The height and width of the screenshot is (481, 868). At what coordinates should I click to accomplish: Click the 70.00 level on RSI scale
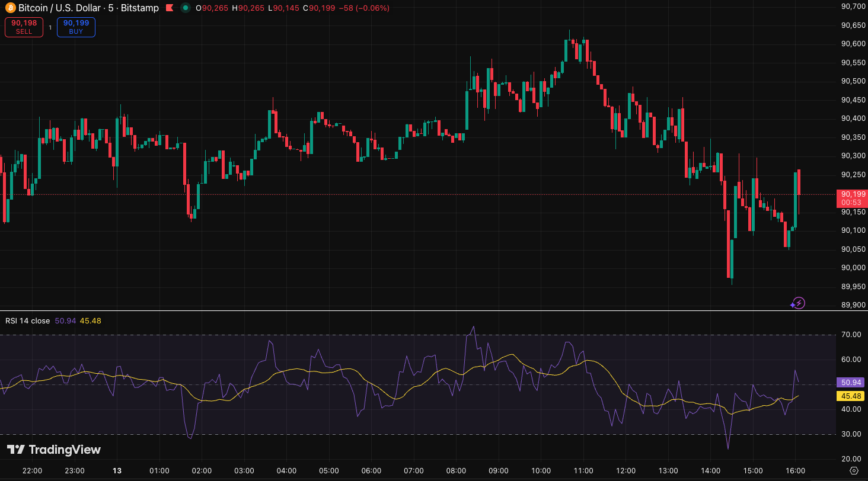click(x=852, y=335)
